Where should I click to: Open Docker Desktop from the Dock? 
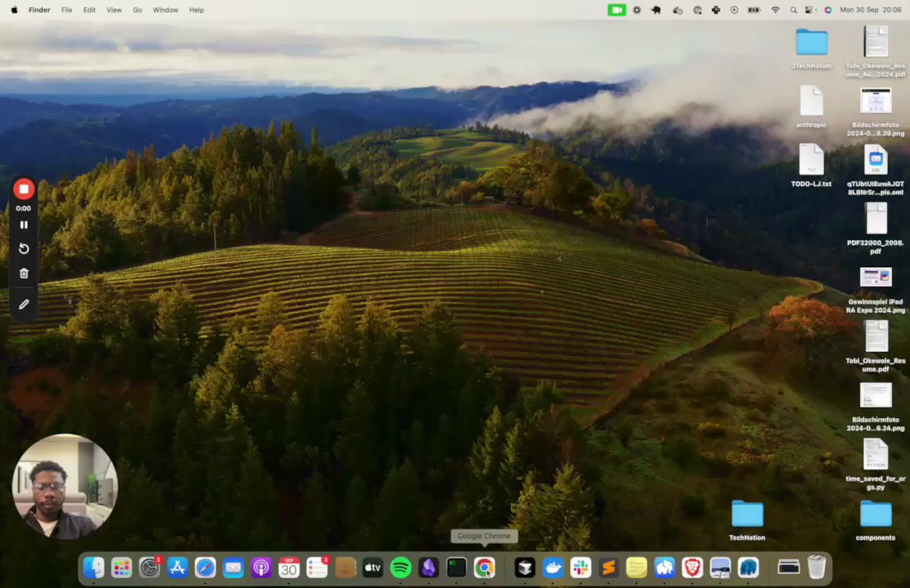(x=552, y=568)
